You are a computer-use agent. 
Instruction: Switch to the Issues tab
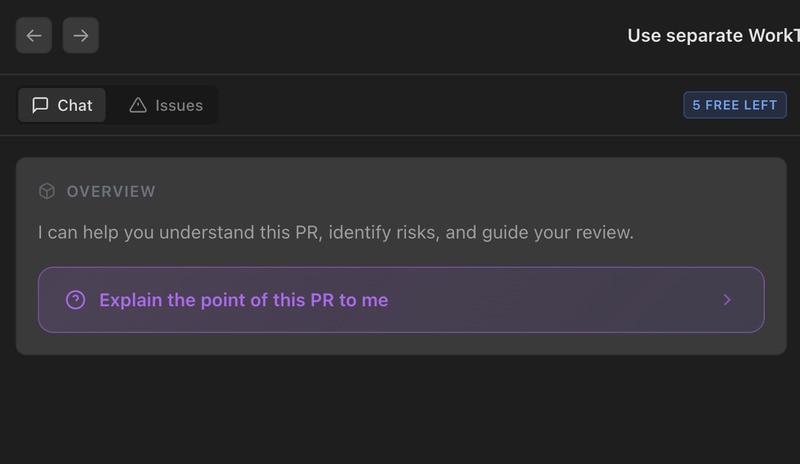178,105
